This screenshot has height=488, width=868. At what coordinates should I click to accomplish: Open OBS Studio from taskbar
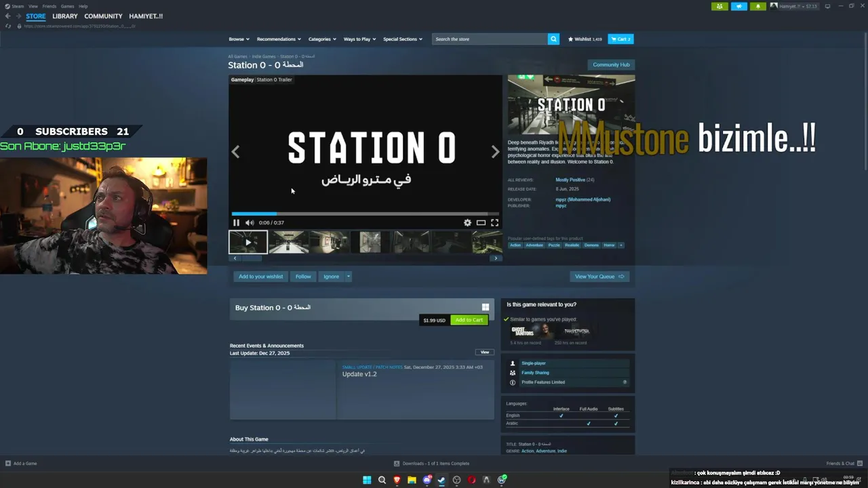pos(456,480)
